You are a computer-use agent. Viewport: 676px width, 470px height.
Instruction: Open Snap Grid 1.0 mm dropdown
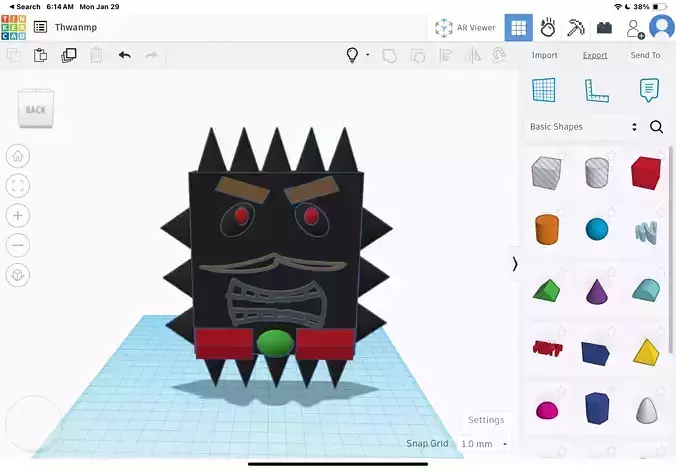pos(484,444)
